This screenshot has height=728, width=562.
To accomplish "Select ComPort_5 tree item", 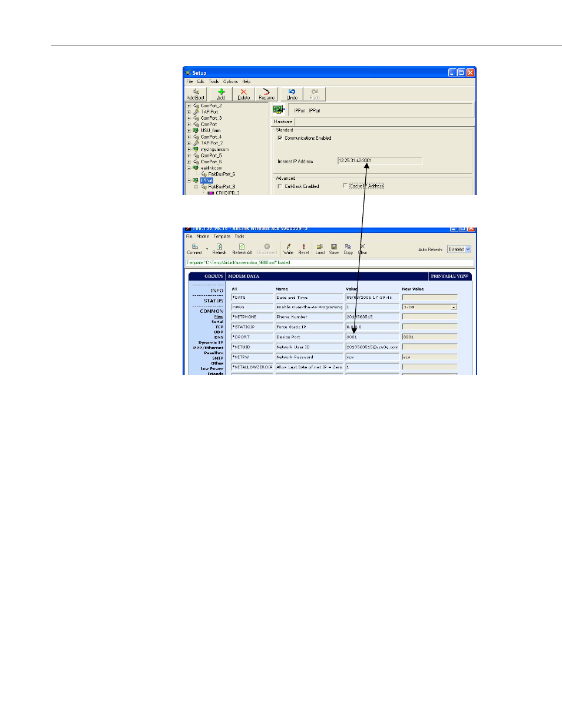I will coord(211,156).
